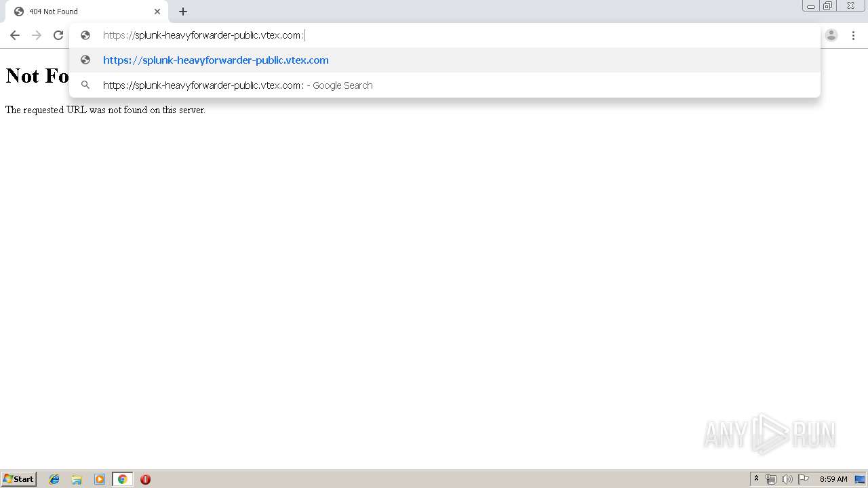
Task: Click the 8:59 AM system clock
Action: 833,479
